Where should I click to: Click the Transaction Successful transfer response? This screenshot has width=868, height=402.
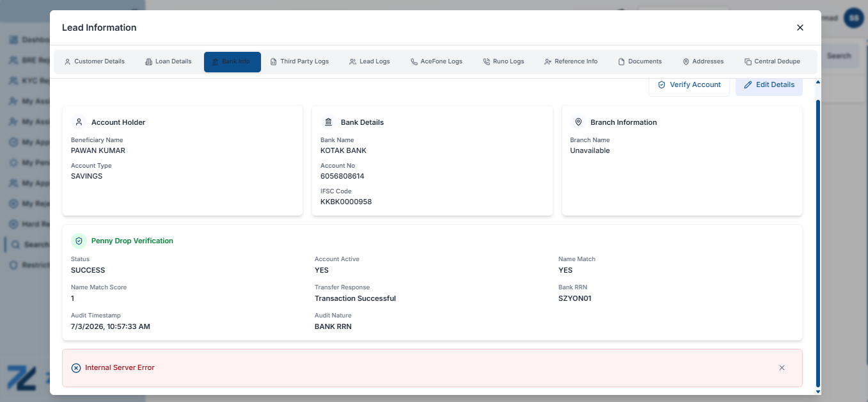[x=355, y=298]
